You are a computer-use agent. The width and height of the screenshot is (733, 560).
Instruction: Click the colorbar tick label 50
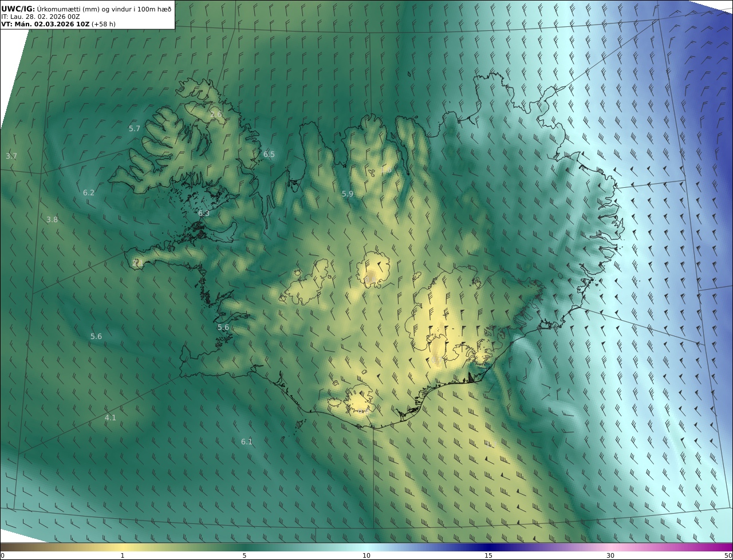728,555
